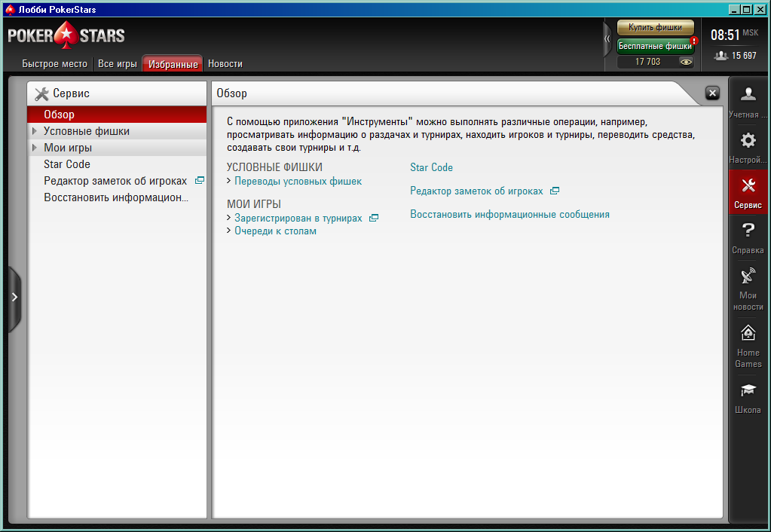Viewport: 771px width, 532px height.
Task: Click the УСЛОВНЫЕ ФИШКИ section heading
Action: 274,167
